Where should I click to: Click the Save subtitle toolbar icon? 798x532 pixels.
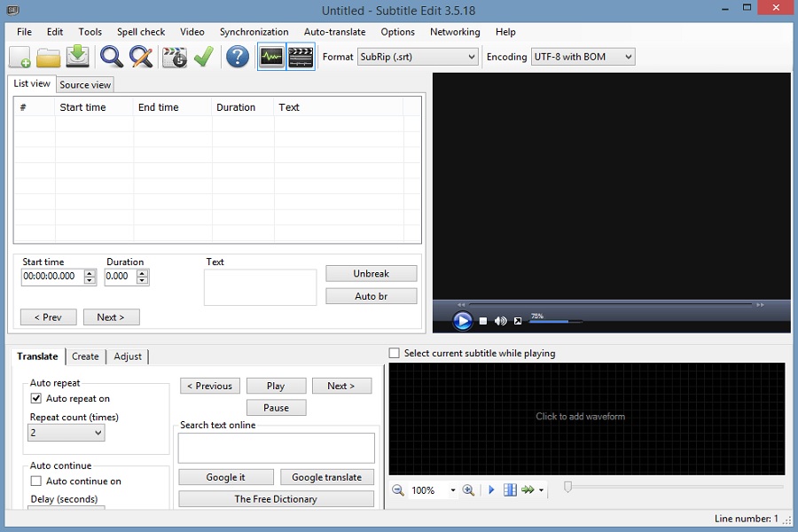pos(78,57)
